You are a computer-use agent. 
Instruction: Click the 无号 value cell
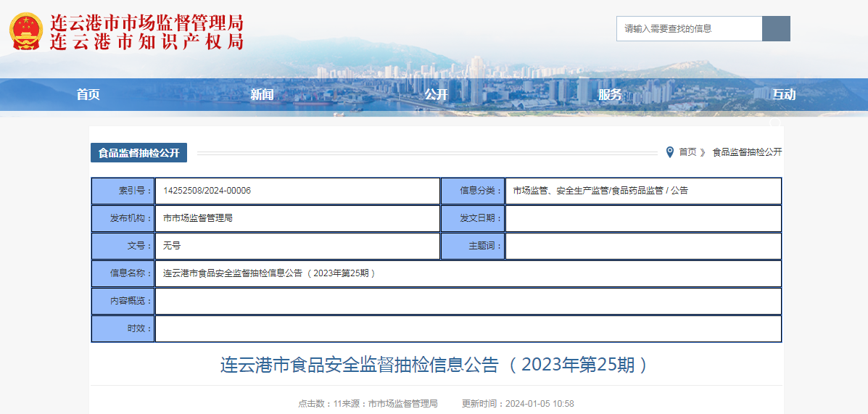[x=298, y=246]
